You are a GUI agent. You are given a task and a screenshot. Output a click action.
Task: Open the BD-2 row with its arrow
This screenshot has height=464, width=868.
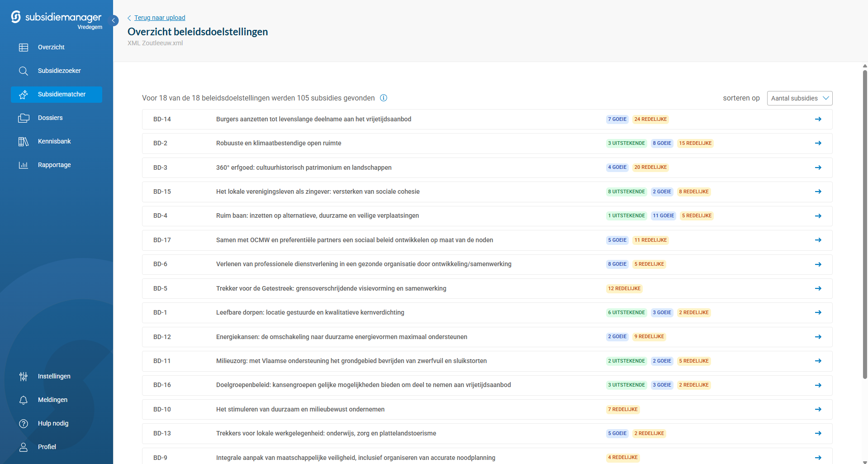coord(818,143)
